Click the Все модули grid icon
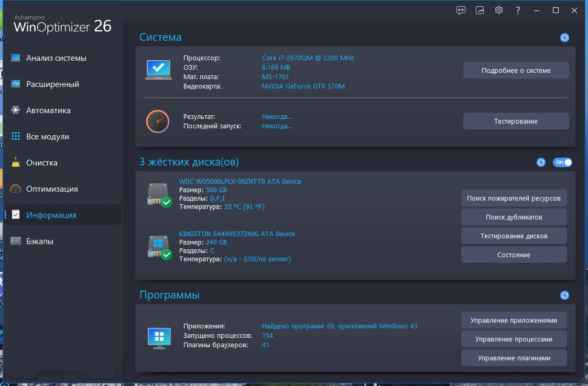 (15, 136)
